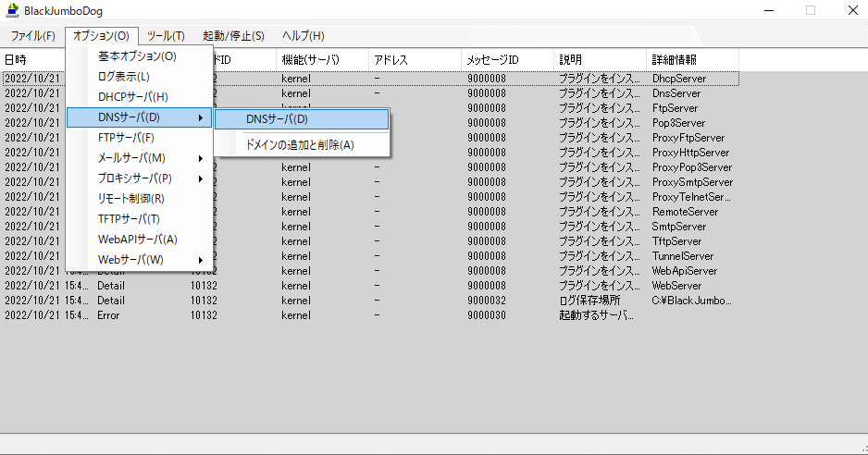
Task: Sort by the 日時 column header
Action: (33, 60)
